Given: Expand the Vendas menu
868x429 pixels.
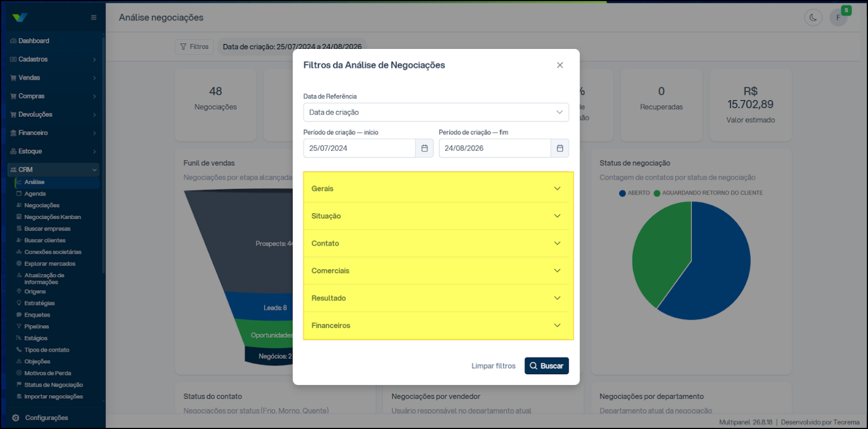Looking at the screenshot, I should [x=53, y=78].
